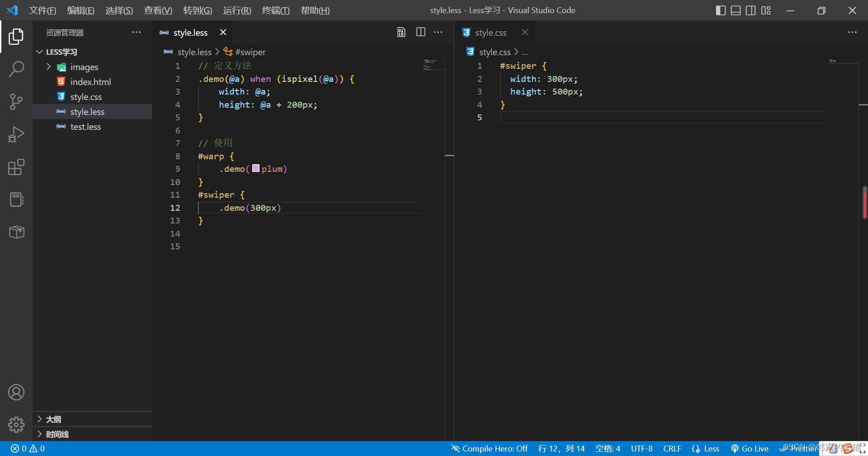This screenshot has height=456, width=868.
Task: Toggle Compile Hero: Off in status bar
Action: click(489, 449)
